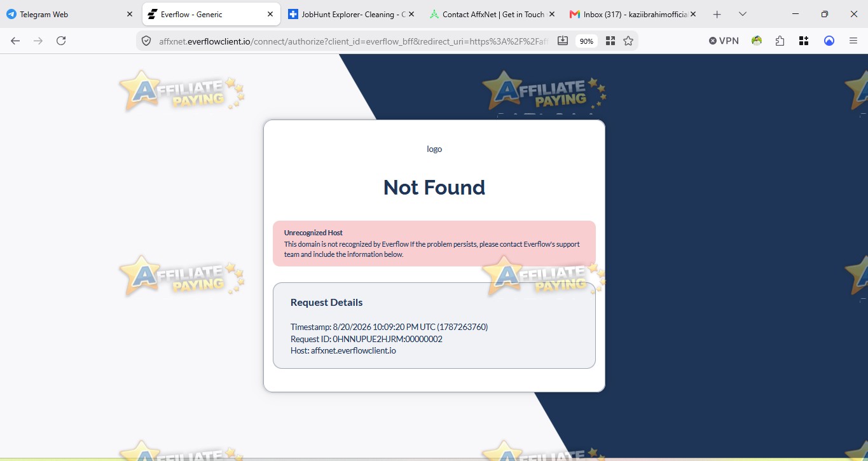The height and width of the screenshot is (461, 868).
Task: Click the 'Host: affxnet.everflowclient.io' line
Action: [x=343, y=350]
